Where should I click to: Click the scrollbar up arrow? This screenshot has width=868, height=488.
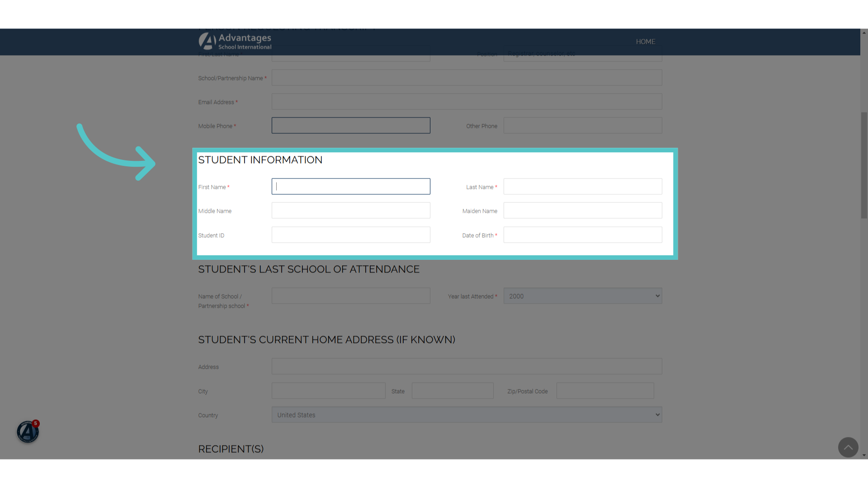pos(864,33)
